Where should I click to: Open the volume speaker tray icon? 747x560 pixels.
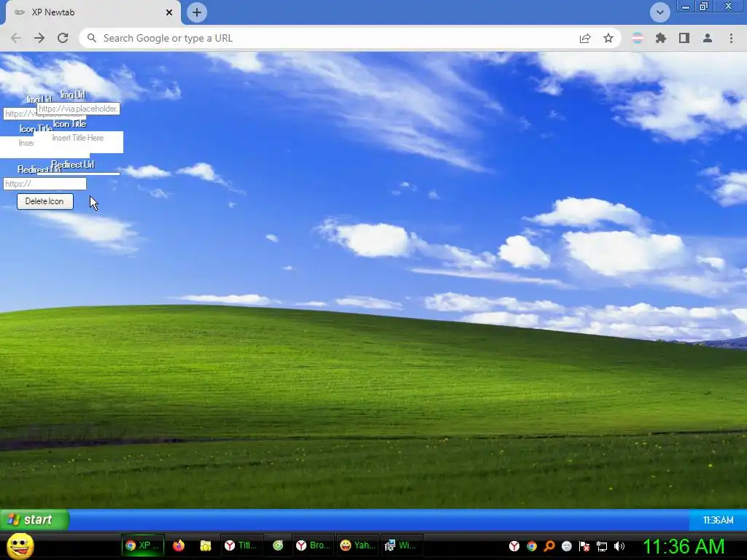point(619,546)
